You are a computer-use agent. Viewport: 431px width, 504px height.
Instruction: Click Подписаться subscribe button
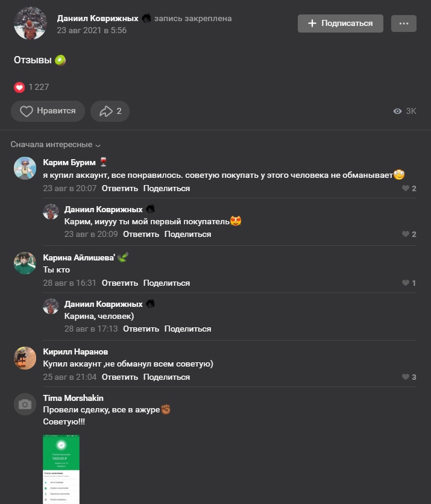pos(340,24)
